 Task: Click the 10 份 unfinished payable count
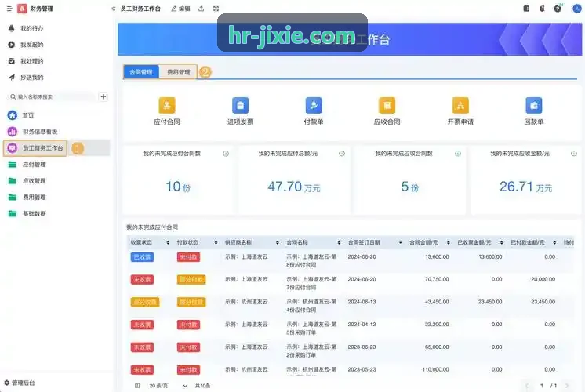pos(178,187)
